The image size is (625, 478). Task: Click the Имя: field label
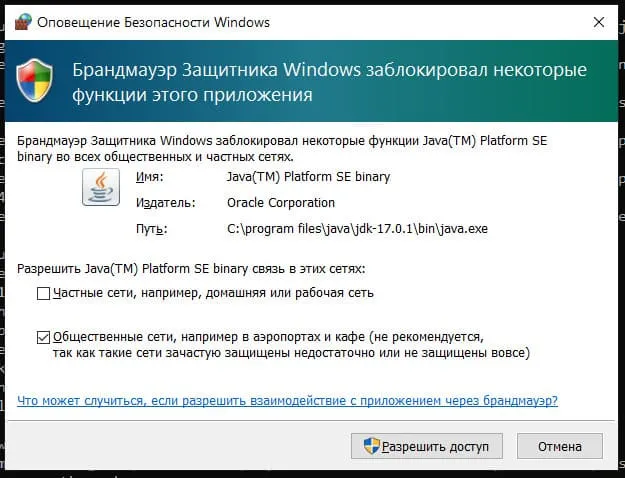pos(147,177)
